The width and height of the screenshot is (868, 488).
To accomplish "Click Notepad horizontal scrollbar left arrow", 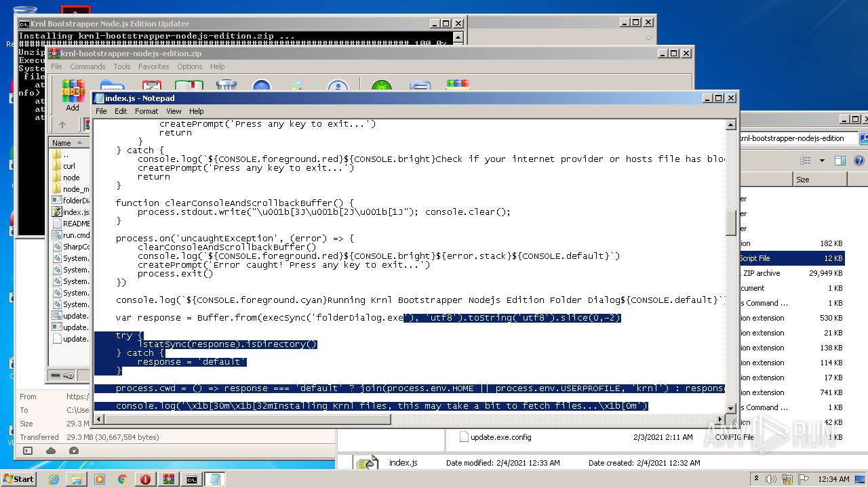I will coord(100,420).
